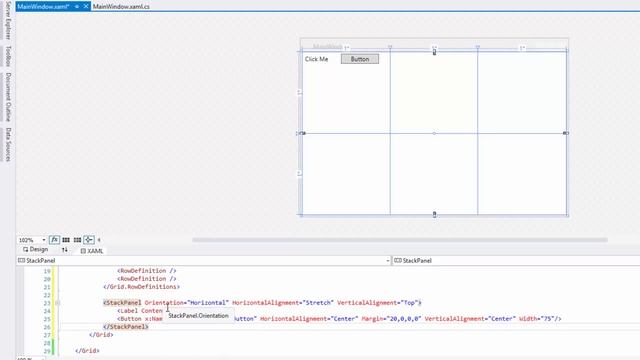The height and width of the screenshot is (360, 640).
Task: Toggle snap to snaplines crosshair icon
Action: point(89,240)
